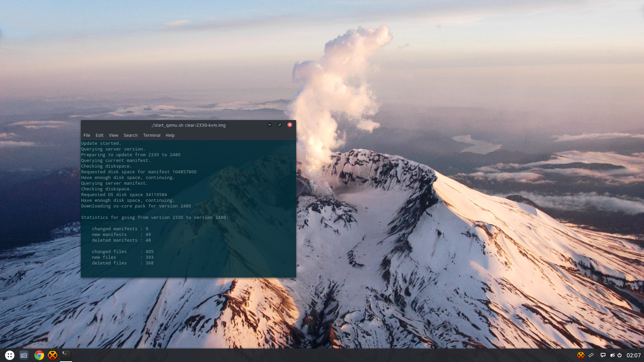Image resolution: width=644 pixels, height=362 pixels.
Task: Select the terminal icon in the taskbar
Action: [x=66, y=355]
